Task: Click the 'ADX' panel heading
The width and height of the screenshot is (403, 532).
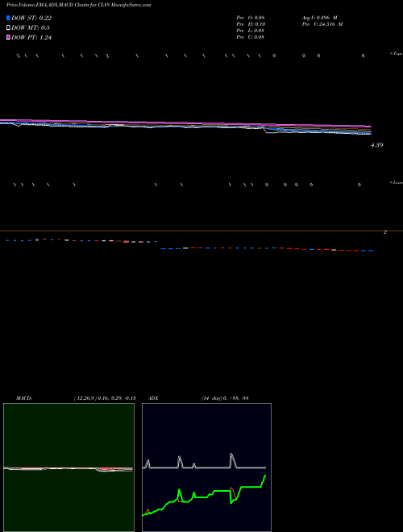Action: [153, 398]
